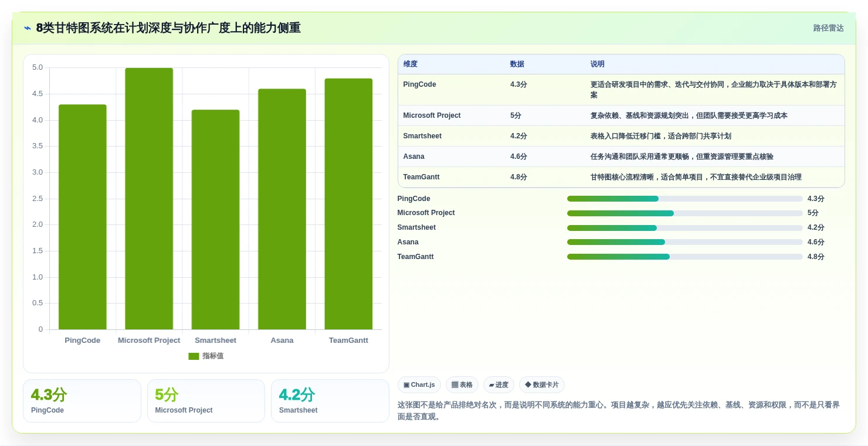Click the footer note starting 这张图不是给产品排绝对名次
This screenshot has width=868, height=446.
tap(618, 411)
